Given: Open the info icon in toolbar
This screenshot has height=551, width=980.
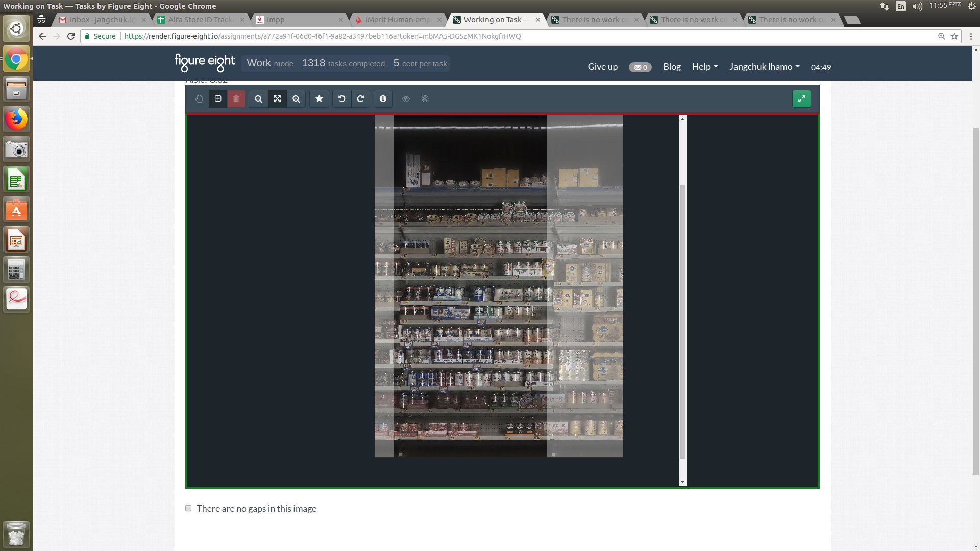Looking at the screenshot, I should (383, 99).
